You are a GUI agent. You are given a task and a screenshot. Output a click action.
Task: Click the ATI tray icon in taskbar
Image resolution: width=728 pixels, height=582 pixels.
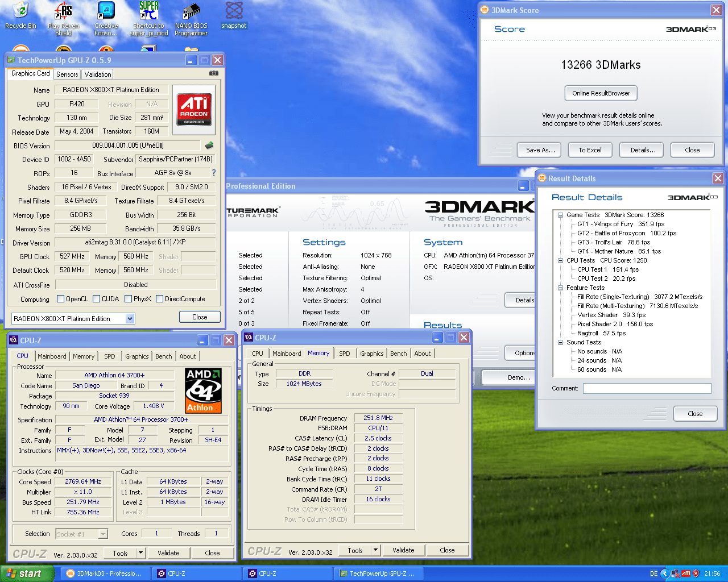click(x=685, y=573)
